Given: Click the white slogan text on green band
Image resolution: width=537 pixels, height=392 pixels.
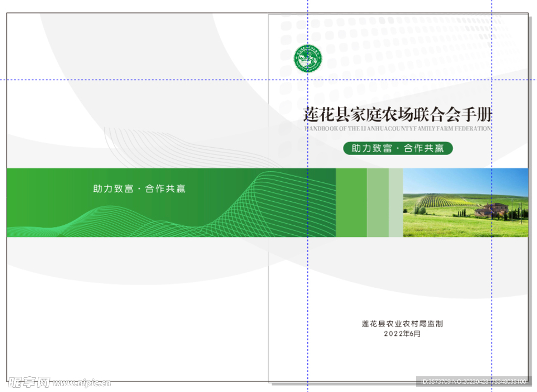Looking at the screenshot, I should pyautogui.click(x=139, y=189).
